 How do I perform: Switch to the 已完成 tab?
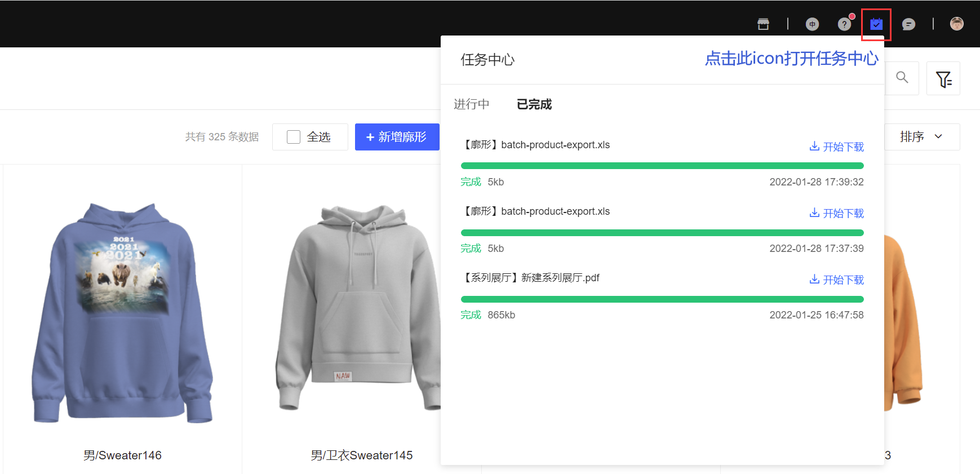click(534, 104)
